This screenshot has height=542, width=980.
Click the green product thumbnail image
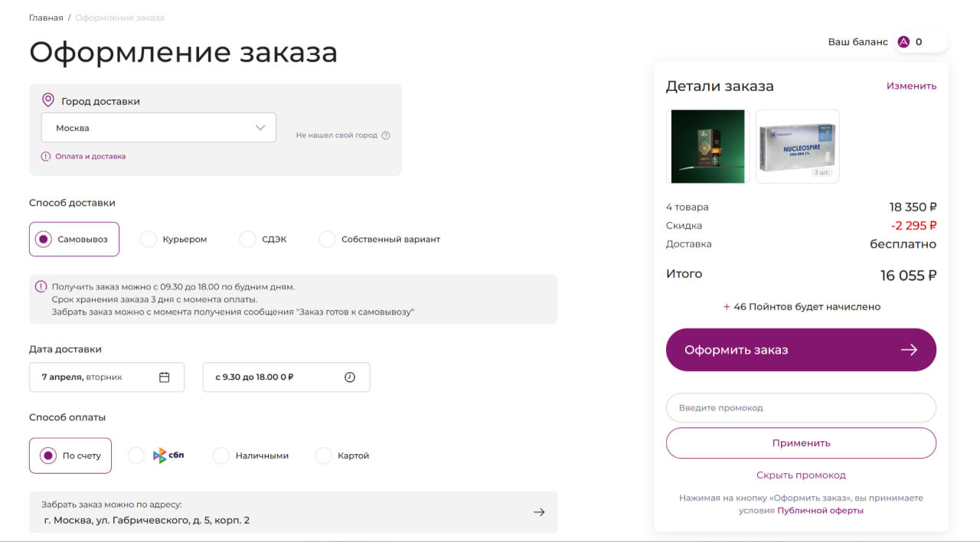click(707, 146)
